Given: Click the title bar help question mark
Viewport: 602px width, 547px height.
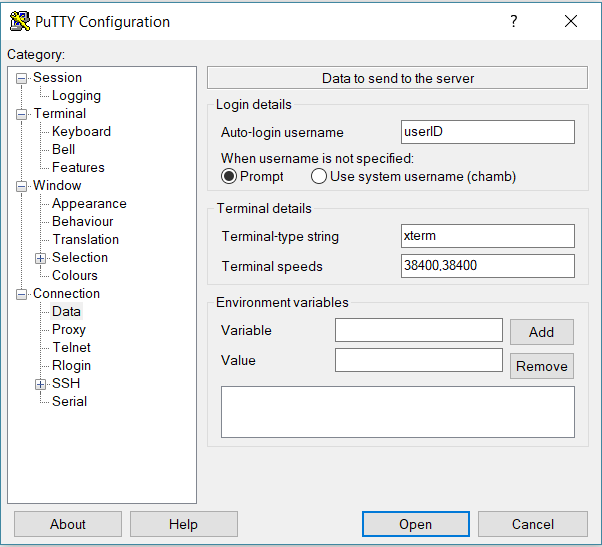Looking at the screenshot, I should 514,21.
